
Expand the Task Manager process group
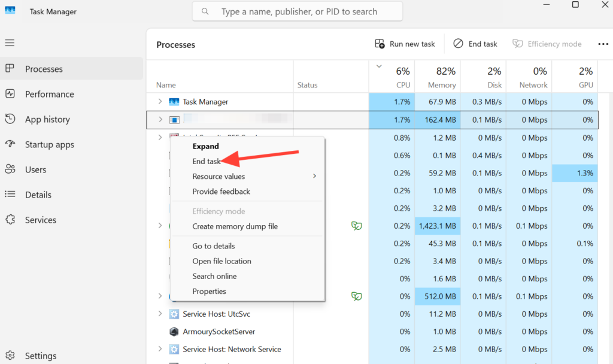click(160, 102)
